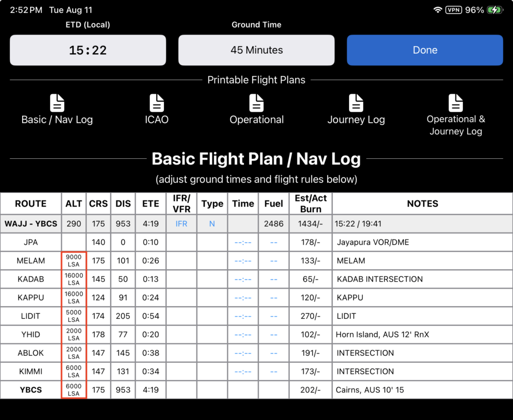This screenshot has width=513, height=420.
Task: Toggle the IFR flight rules for WAJJ - YBCS
Action: click(x=181, y=224)
